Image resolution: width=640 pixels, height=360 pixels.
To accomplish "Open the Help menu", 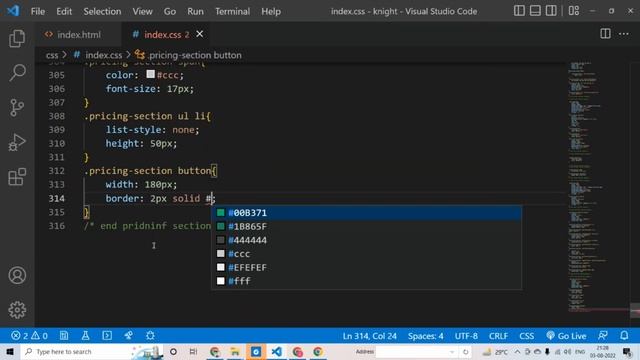I will 271,11.
